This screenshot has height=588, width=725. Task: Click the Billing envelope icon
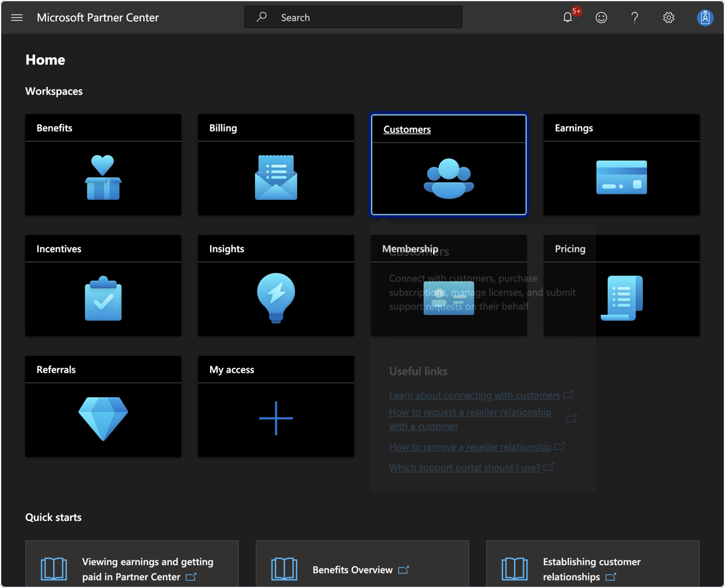coord(276,178)
